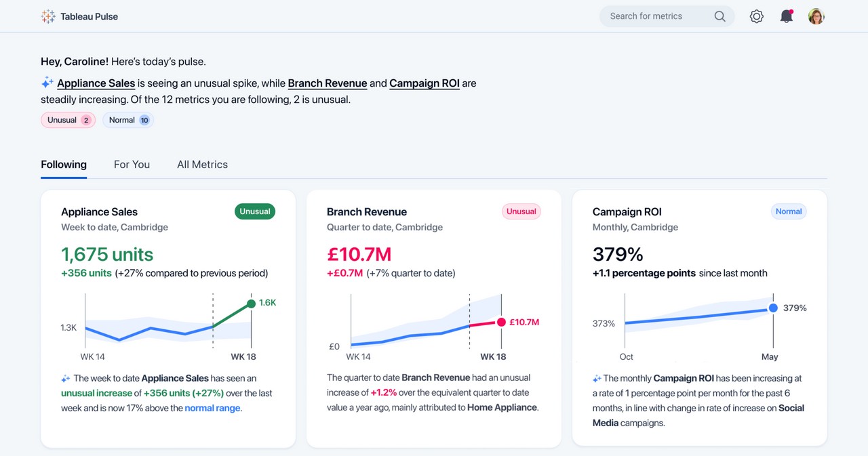Viewport: 868px width, 456px height.
Task: Click the red £10.7M data point
Action: pyautogui.click(x=501, y=323)
